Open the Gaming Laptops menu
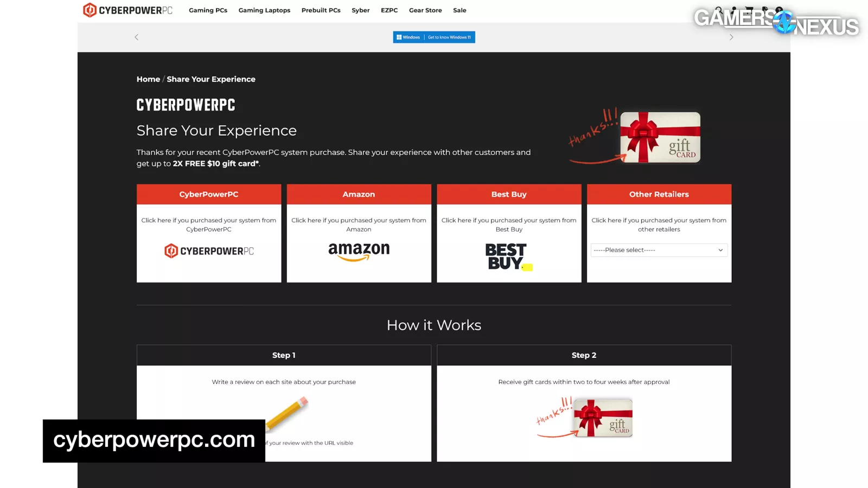 tap(264, 10)
